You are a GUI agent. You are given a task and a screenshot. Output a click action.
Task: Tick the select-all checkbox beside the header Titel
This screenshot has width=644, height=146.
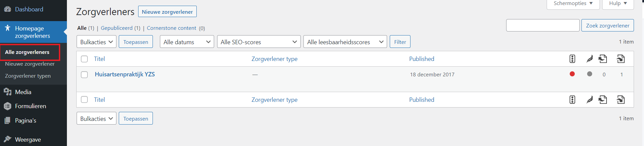point(84,59)
